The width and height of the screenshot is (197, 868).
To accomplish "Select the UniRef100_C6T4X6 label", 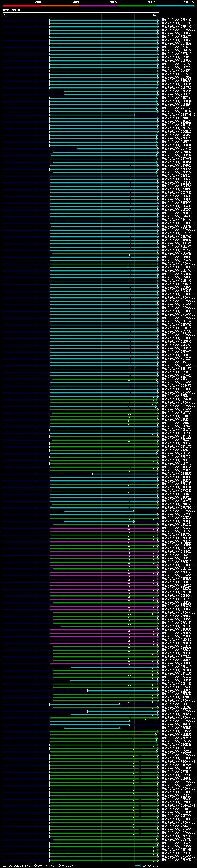I will click(x=176, y=148).
